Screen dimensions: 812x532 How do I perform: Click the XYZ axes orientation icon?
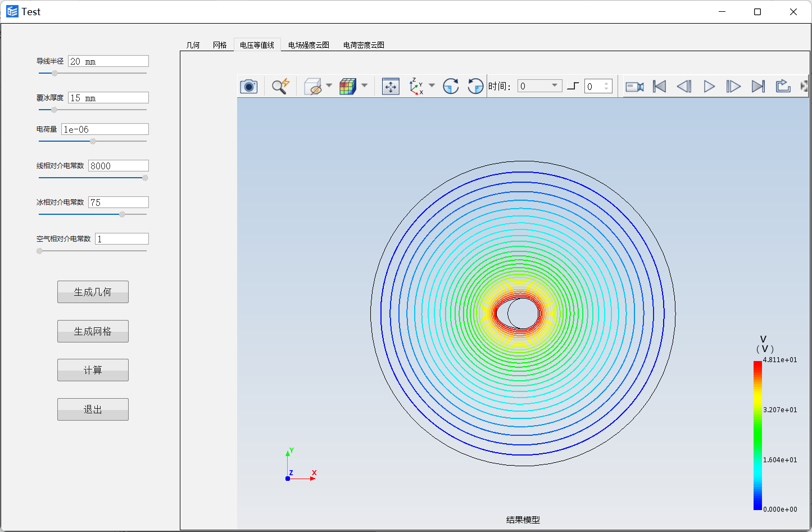tap(416, 86)
